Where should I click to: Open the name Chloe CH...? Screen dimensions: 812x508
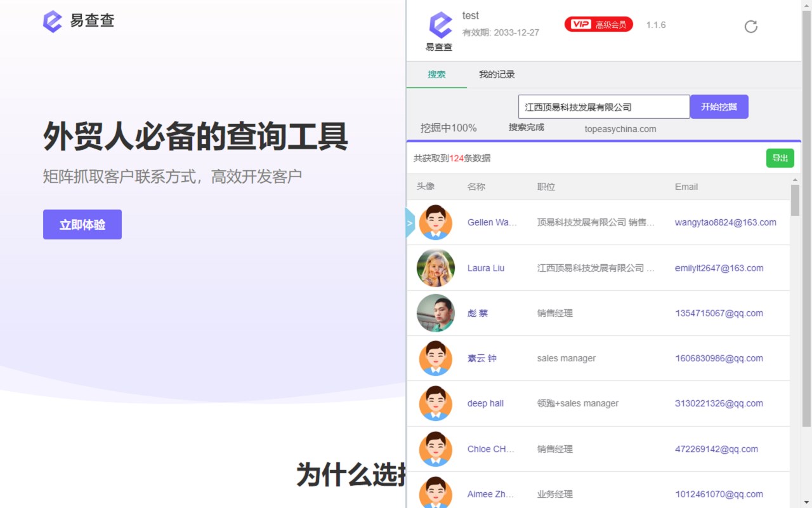coord(491,449)
